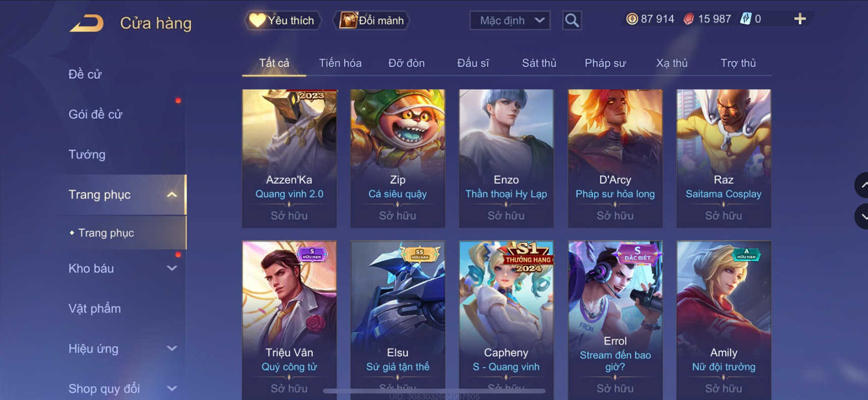Toggle the Yêu thích favorites filter
Viewport: 868px width, 400px height.
coord(283,21)
